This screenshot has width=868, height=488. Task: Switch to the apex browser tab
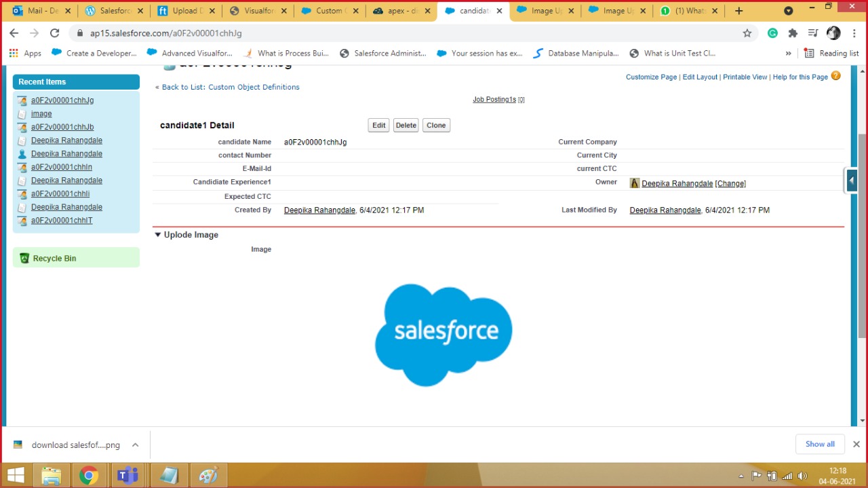pyautogui.click(x=401, y=11)
